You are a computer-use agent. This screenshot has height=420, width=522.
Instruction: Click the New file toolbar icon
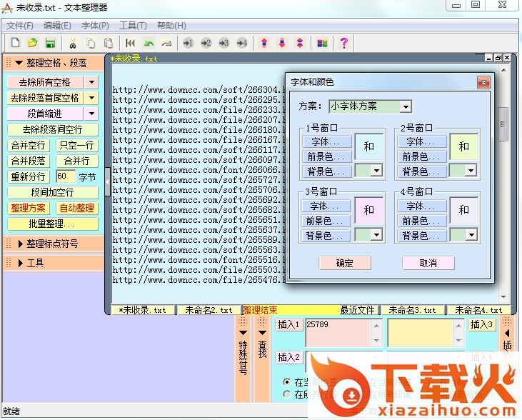(14, 44)
